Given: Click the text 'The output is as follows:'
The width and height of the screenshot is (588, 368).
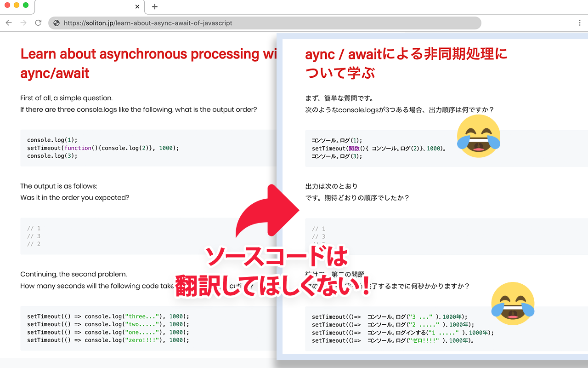Looking at the screenshot, I should coord(59,186).
